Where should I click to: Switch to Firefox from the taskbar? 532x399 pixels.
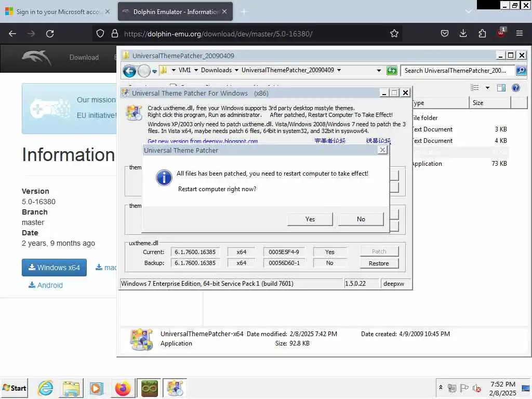(x=123, y=388)
